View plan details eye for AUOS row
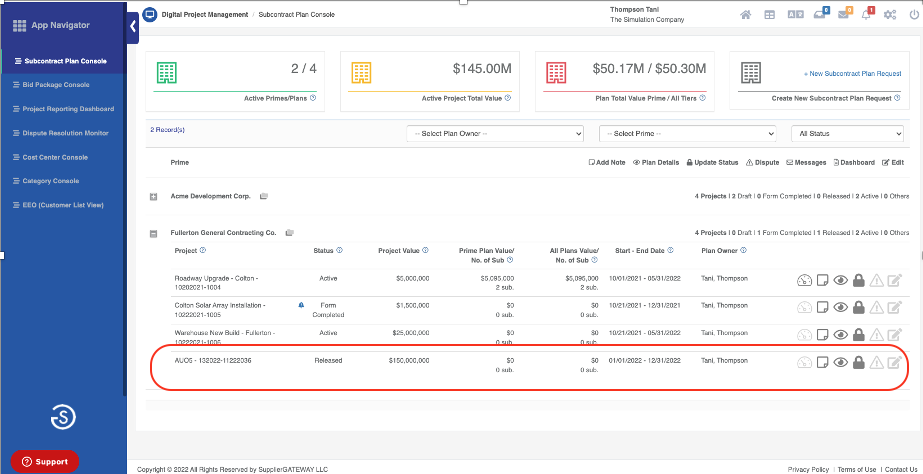Viewport: 923px width, 474px height. tap(841, 363)
